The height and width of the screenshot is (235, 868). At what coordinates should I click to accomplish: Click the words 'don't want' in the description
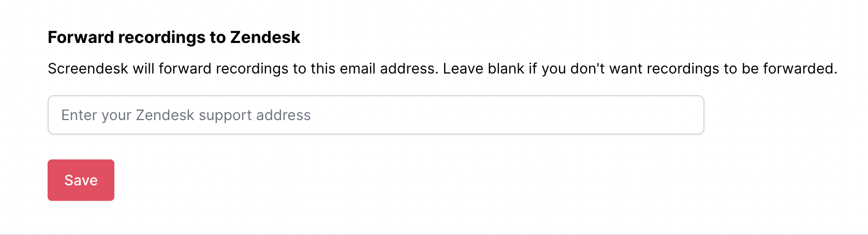pos(587,68)
